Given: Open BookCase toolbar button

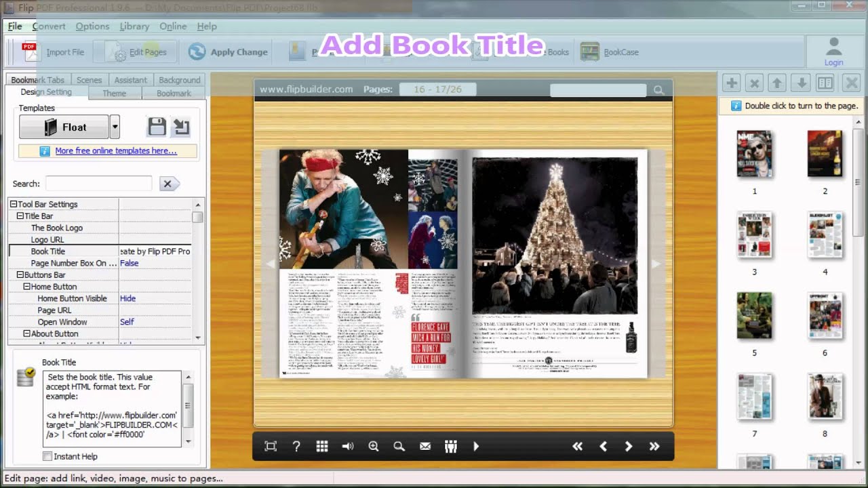Looking at the screenshot, I should tap(610, 52).
